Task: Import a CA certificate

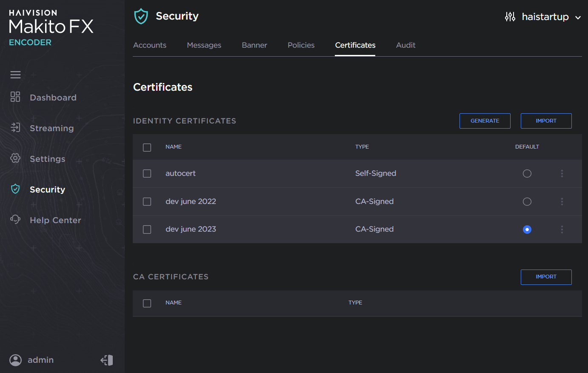Action: click(546, 277)
